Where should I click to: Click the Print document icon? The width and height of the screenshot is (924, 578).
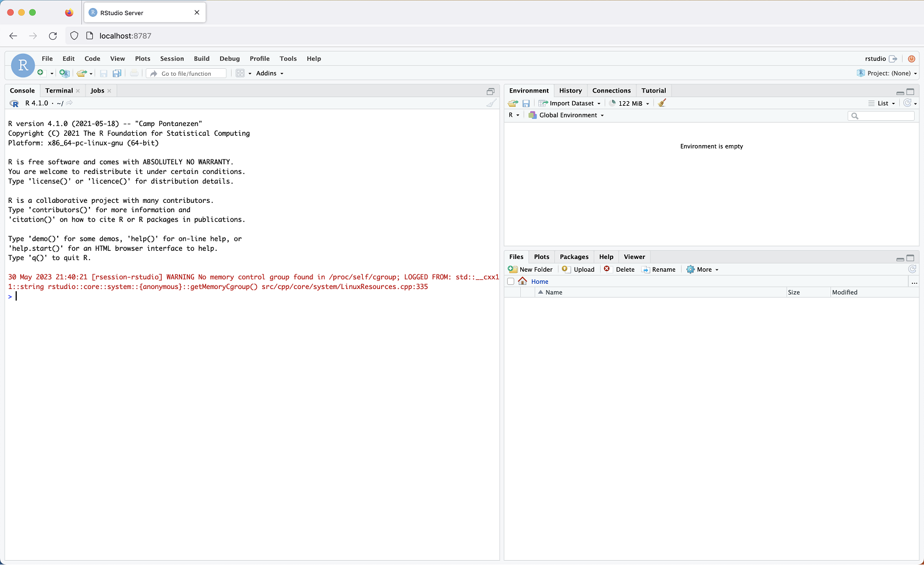click(134, 73)
